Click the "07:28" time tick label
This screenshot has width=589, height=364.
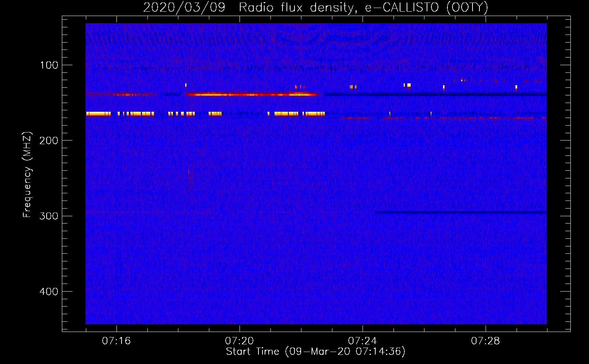coord(485,341)
